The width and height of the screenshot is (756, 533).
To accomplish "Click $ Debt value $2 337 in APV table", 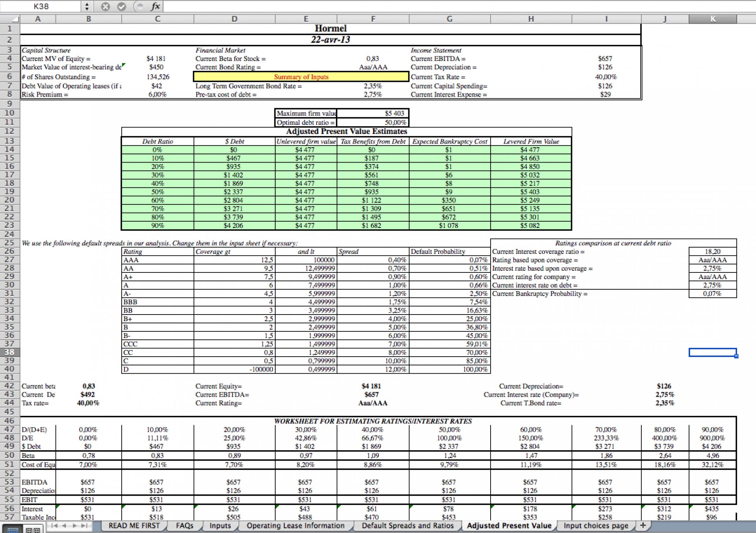I will click(x=234, y=192).
